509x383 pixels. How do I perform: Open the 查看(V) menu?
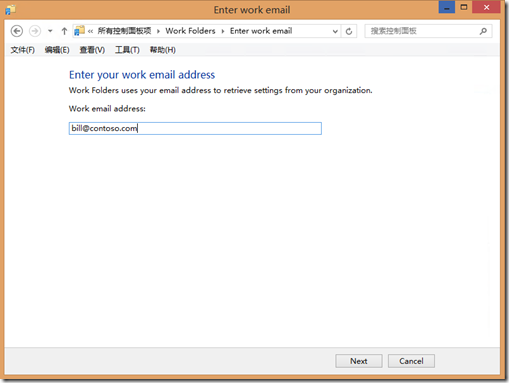[92, 50]
